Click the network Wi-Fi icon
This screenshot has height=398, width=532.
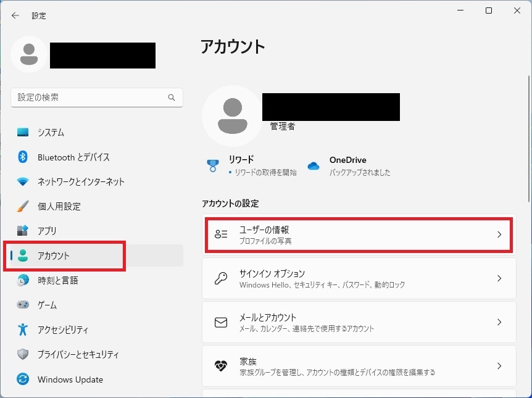tap(23, 181)
